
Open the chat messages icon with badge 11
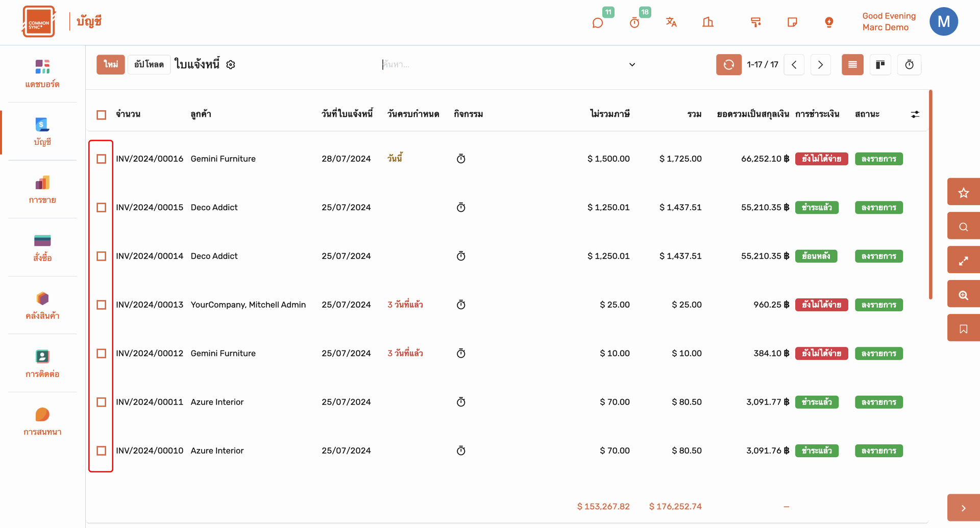tap(598, 22)
